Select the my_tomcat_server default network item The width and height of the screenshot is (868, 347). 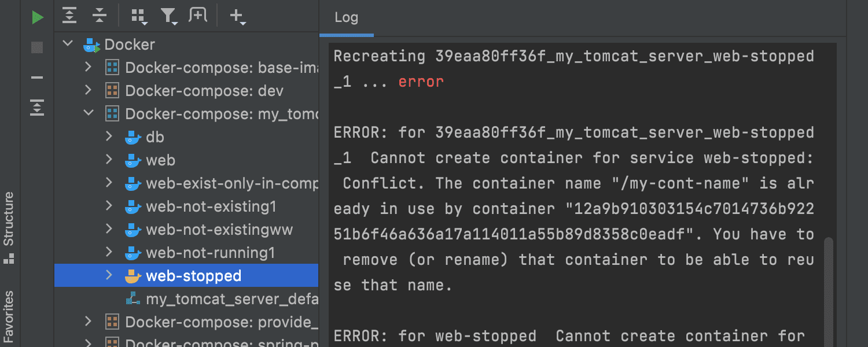pos(231,299)
